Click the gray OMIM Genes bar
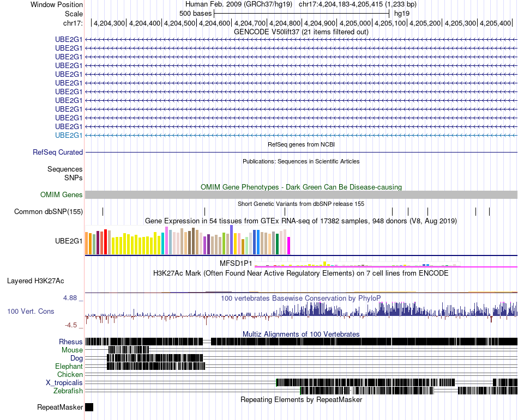518x420 pixels. (301, 194)
